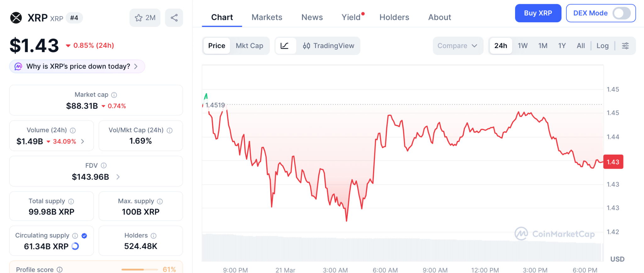The image size is (644, 273).
Task: Select the line chart style icon
Action: point(285,46)
